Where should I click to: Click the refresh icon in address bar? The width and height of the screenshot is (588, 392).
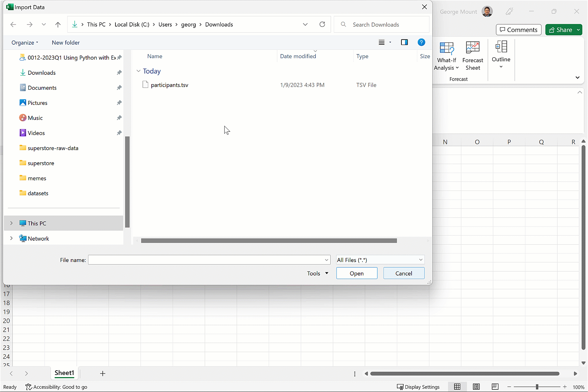(322, 24)
